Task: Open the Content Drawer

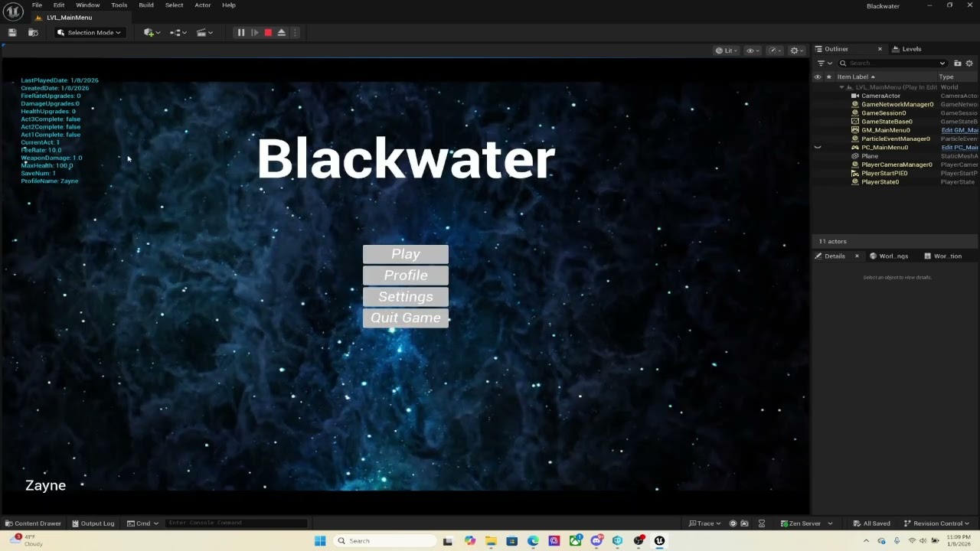Action: (33, 523)
